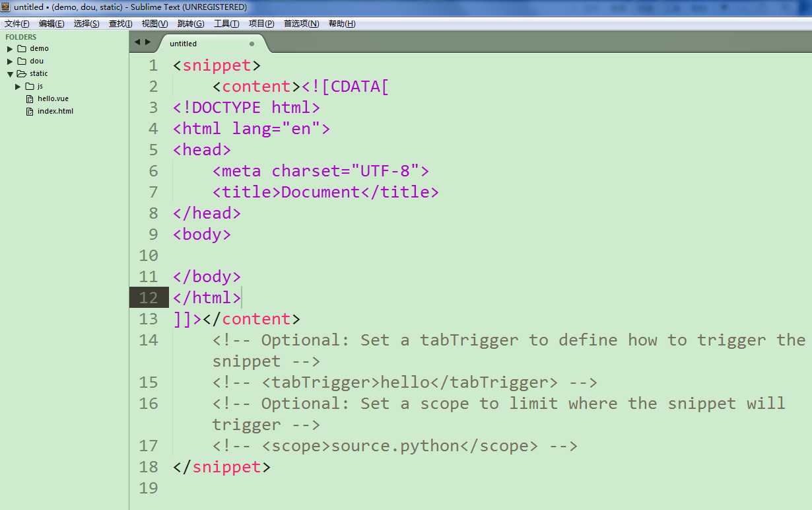Select the static folder name
Screen dimensions: 812x510
(x=39, y=73)
